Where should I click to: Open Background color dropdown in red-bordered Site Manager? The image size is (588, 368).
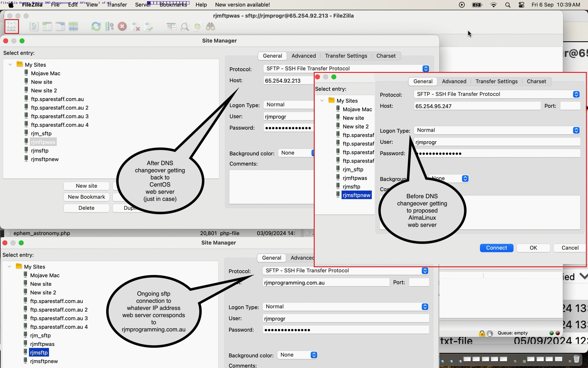click(449, 178)
